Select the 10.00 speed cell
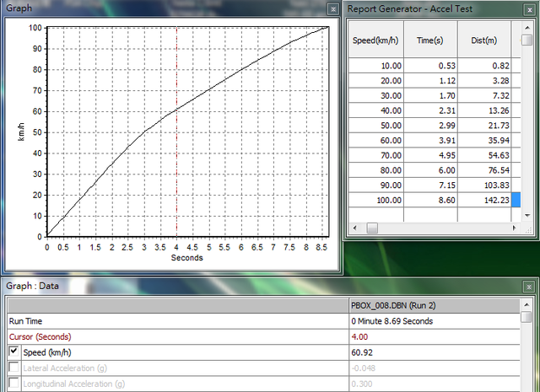540x392 pixels. pyautogui.click(x=375, y=66)
